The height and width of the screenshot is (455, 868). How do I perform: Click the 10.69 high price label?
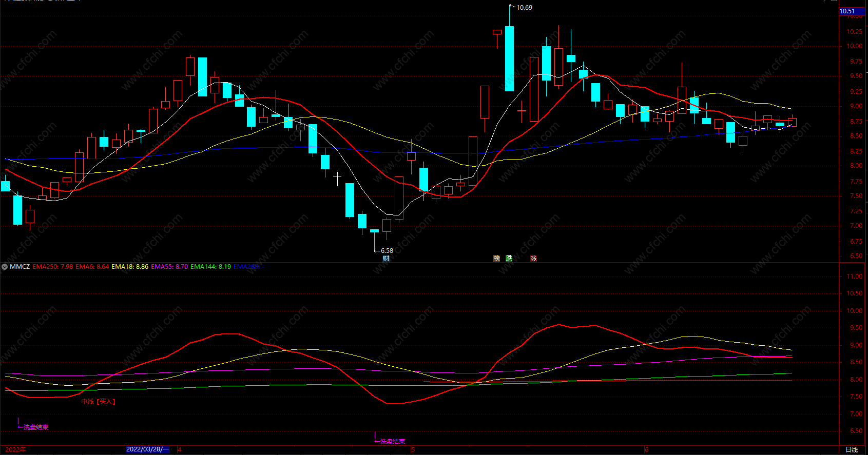tap(524, 8)
